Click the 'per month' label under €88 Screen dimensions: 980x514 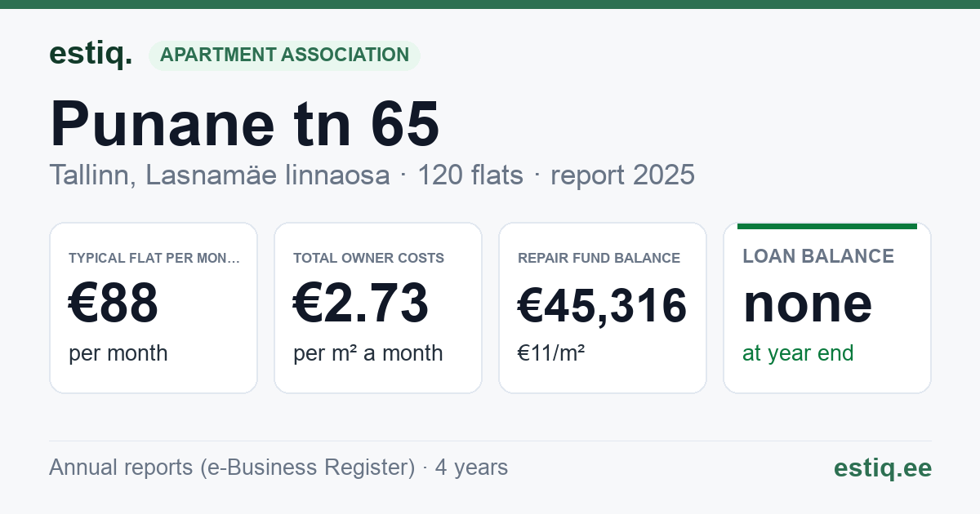pos(118,353)
